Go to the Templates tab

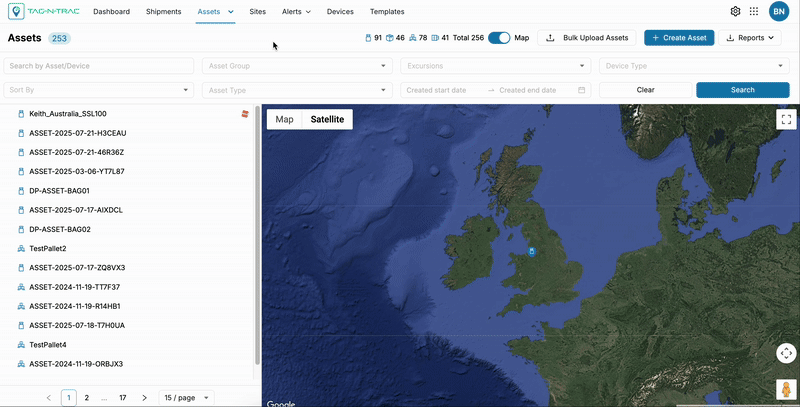pos(387,12)
